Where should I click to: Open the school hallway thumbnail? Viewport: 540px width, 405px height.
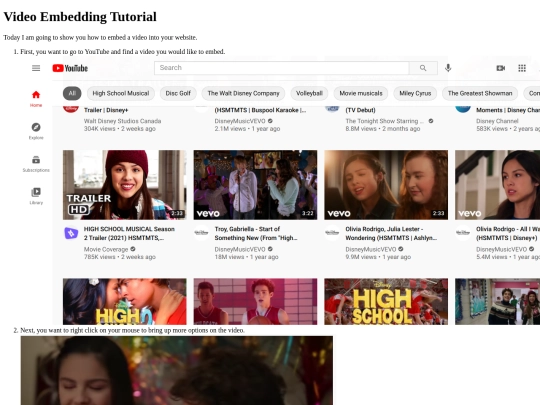point(497,301)
